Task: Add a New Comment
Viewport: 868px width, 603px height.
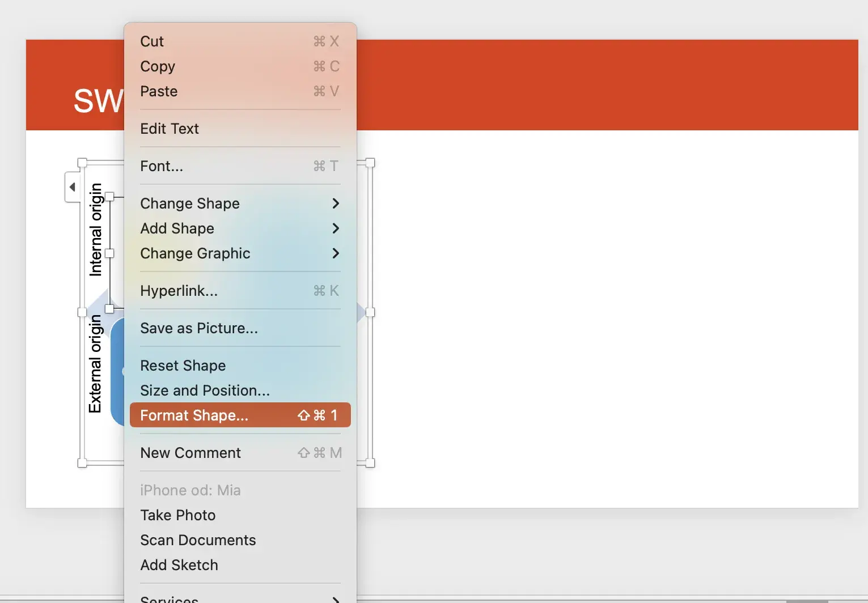Action: [x=190, y=453]
